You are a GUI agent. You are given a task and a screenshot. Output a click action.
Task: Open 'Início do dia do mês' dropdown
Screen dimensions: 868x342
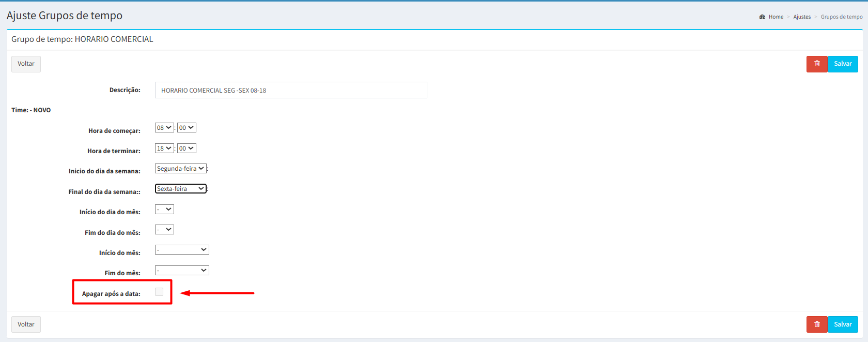point(164,210)
